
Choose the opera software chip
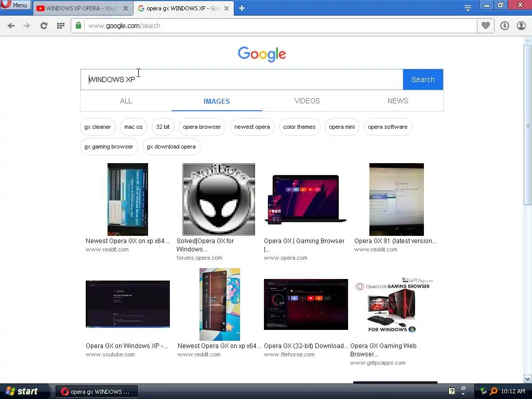[388, 127]
